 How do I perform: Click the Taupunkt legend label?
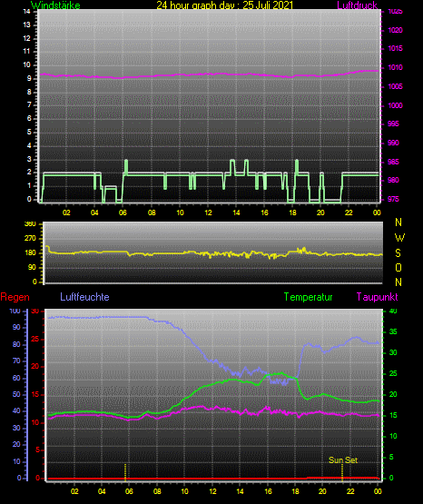(377, 297)
